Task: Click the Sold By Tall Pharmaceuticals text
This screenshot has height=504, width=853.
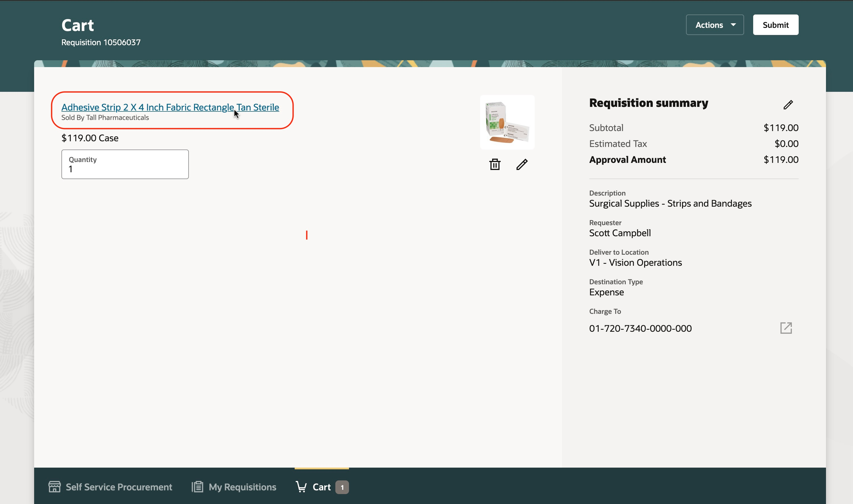Action: tap(105, 117)
